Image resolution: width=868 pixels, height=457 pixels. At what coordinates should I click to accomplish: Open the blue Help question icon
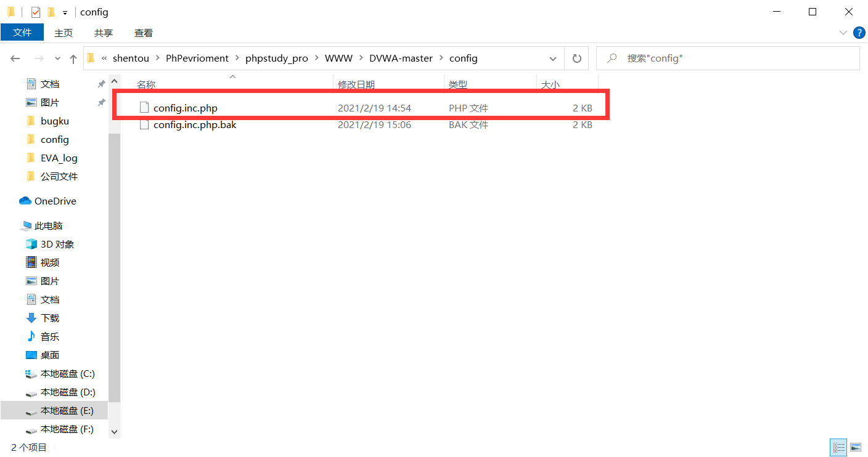[x=859, y=33]
